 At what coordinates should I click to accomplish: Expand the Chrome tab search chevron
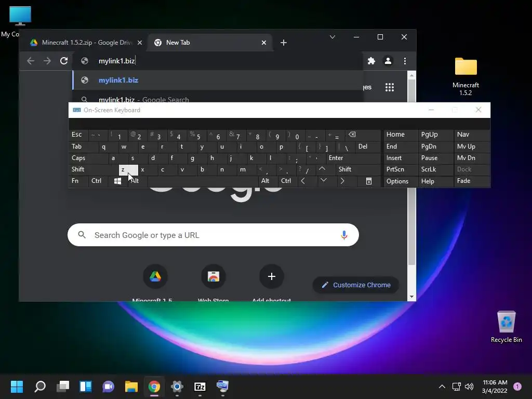(332, 37)
